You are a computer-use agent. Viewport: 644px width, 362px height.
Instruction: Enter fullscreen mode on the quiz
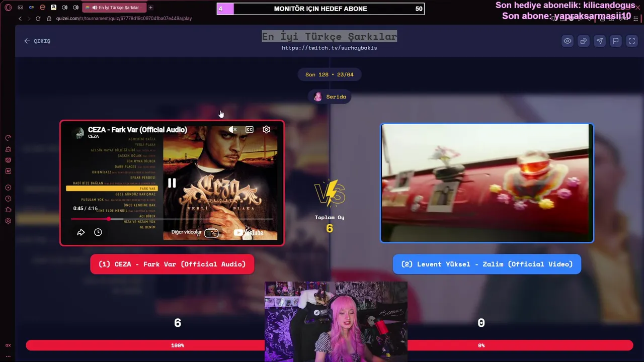(631, 41)
